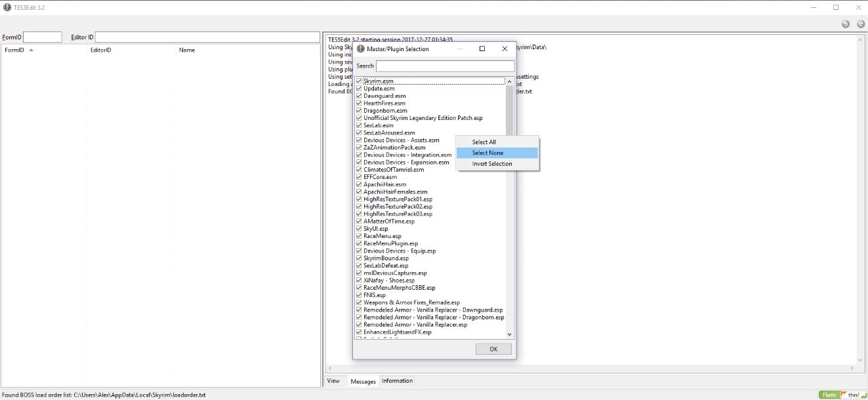The height and width of the screenshot is (400, 868).
Task: Choose Select None in the context menu
Action: (x=497, y=153)
